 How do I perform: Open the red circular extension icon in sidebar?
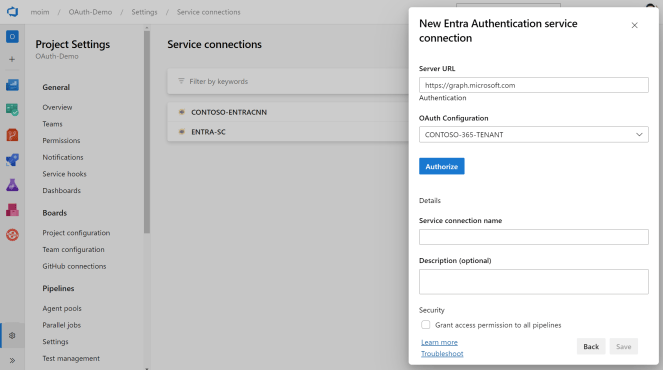point(12,235)
